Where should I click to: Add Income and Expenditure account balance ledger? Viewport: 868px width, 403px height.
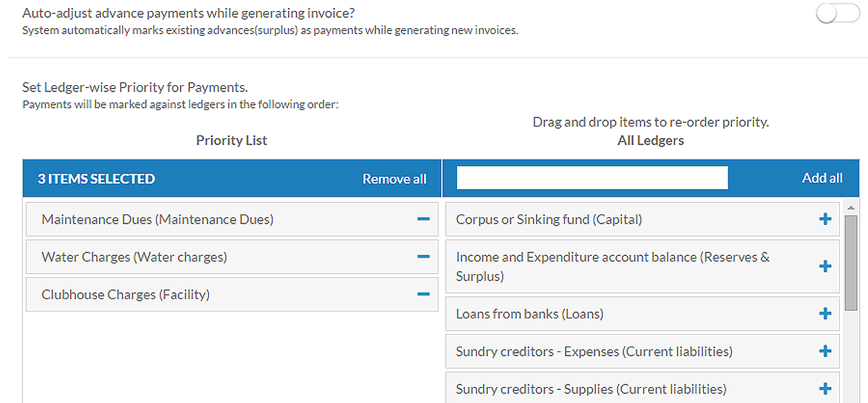[825, 266]
